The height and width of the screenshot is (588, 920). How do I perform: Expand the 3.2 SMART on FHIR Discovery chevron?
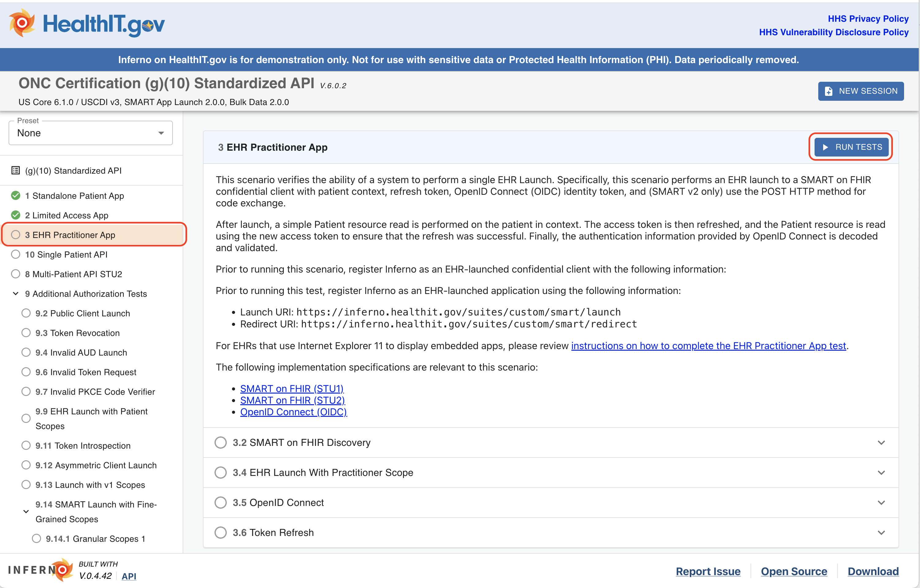click(x=881, y=443)
